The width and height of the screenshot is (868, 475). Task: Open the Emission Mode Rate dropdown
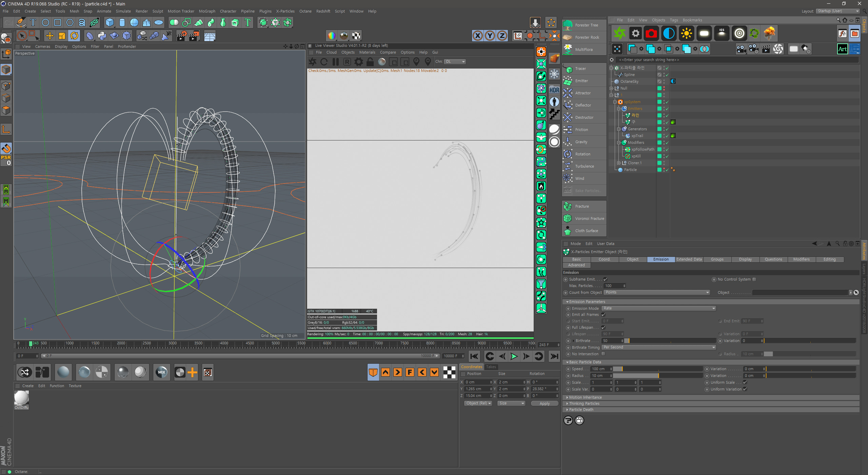(x=659, y=308)
